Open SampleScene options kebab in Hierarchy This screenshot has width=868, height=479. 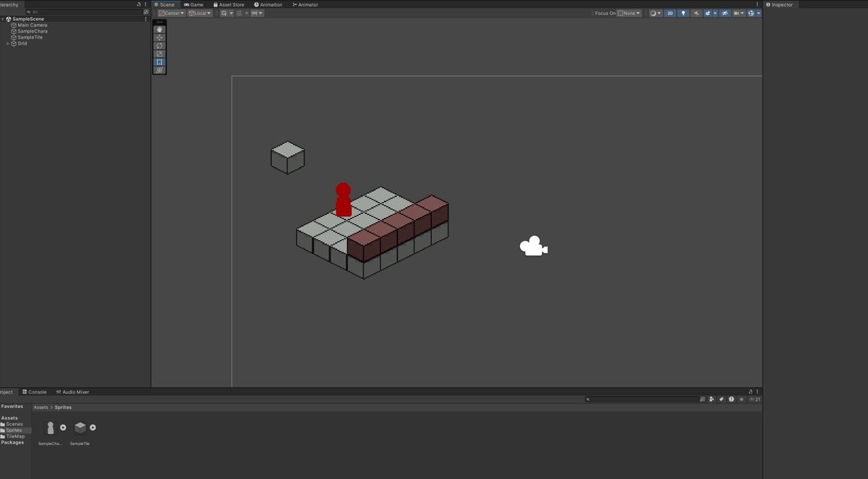click(145, 19)
